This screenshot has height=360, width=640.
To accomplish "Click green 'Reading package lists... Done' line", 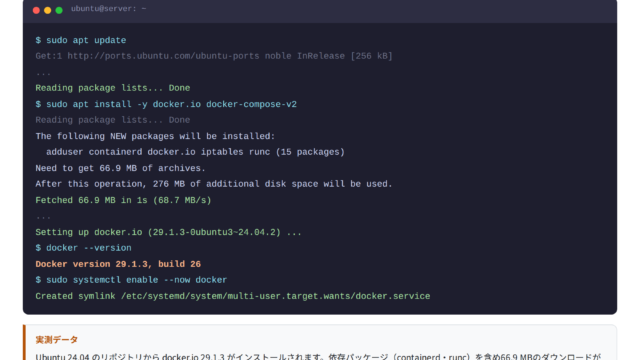I will [113, 88].
